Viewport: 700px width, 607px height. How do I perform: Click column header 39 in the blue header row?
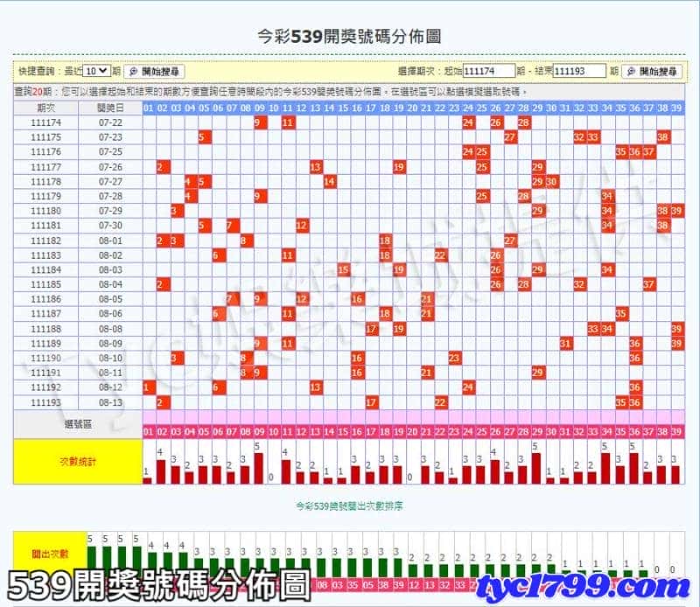click(676, 108)
